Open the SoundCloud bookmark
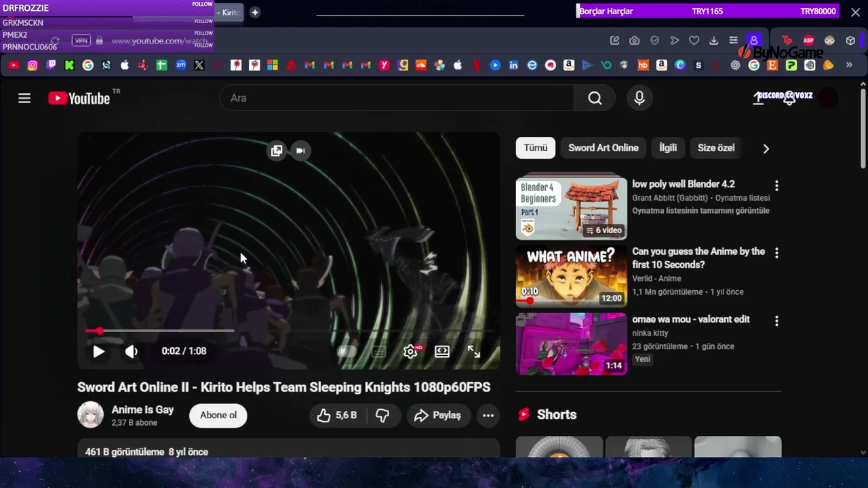The image size is (868, 488). 420,66
